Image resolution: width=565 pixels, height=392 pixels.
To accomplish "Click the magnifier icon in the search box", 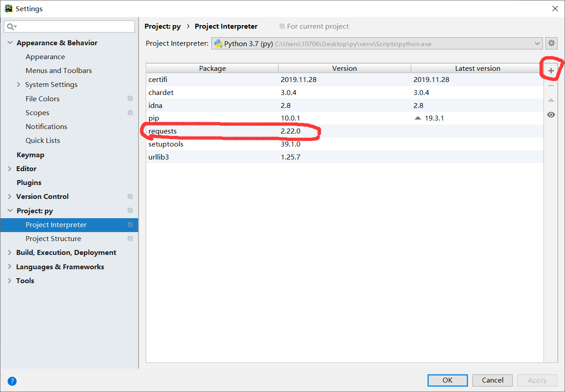I will pos(12,27).
